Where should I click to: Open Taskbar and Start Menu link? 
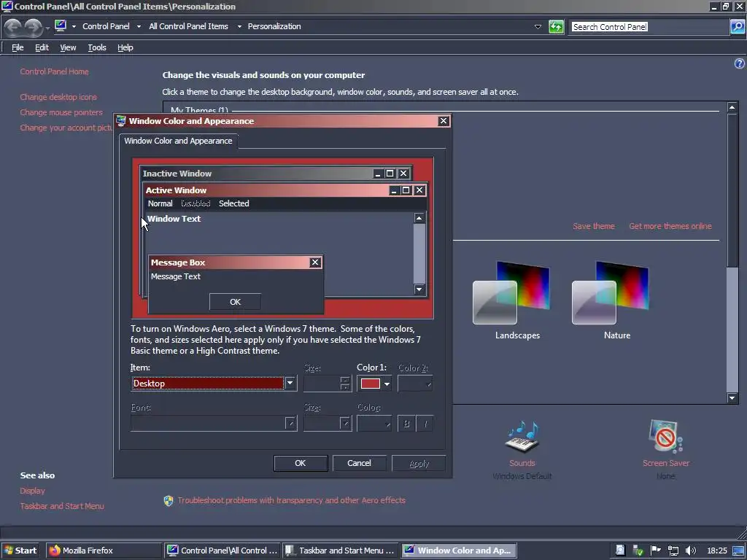[x=62, y=506]
